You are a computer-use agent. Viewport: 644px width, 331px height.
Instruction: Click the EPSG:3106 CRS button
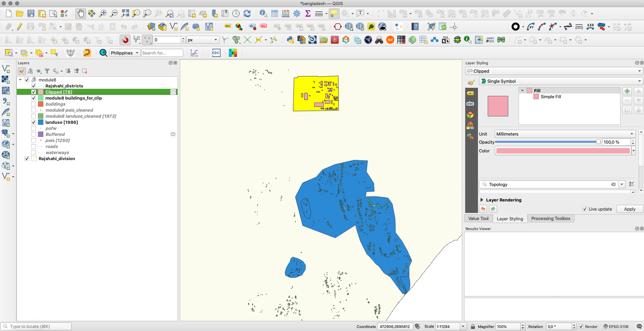616,326
